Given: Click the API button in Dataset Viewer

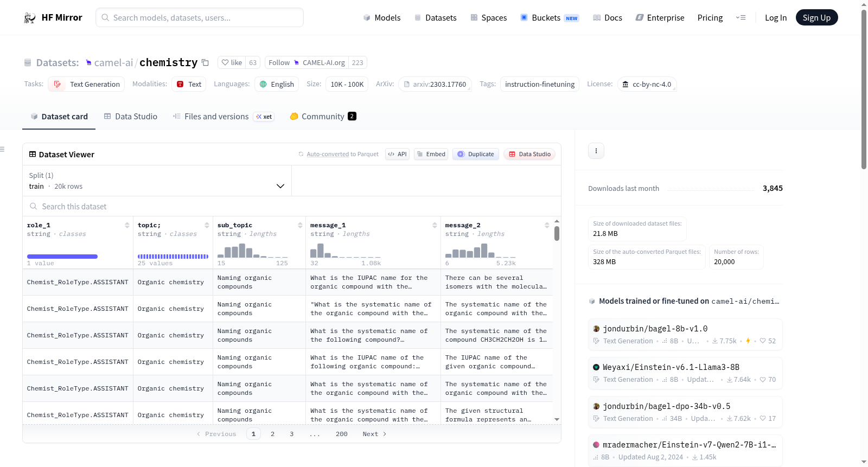Looking at the screenshot, I should click(x=397, y=154).
